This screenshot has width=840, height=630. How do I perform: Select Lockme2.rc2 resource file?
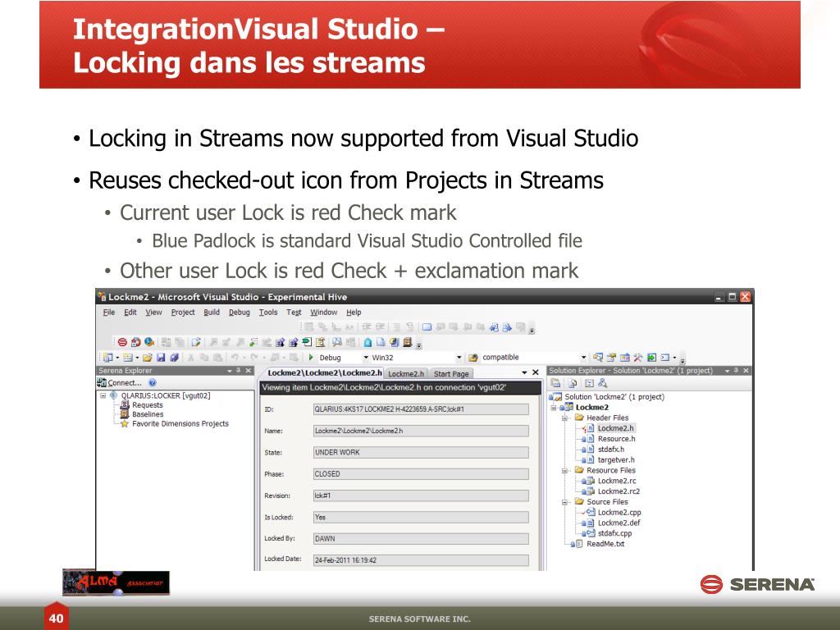[x=619, y=491]
